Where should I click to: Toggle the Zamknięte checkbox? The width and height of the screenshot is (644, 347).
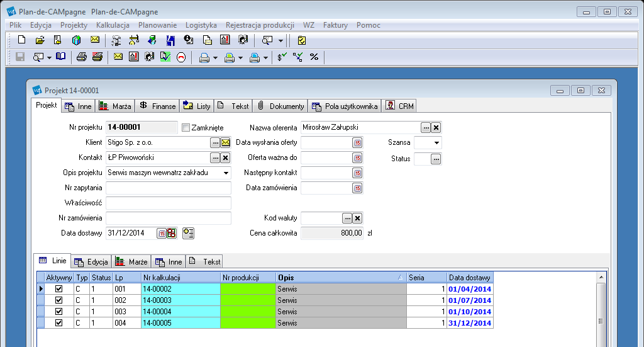click(186, 128)
